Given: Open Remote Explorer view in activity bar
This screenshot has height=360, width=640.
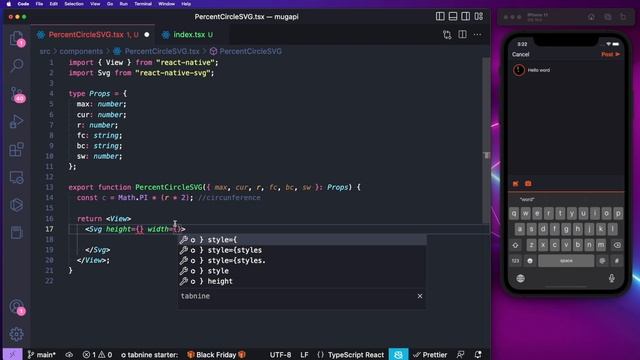Looking at the screenshot, I should (x=17, y=177).
